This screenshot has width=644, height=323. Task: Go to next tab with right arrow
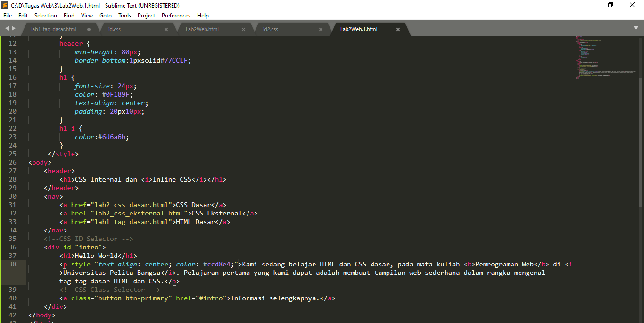coord(14,29)
